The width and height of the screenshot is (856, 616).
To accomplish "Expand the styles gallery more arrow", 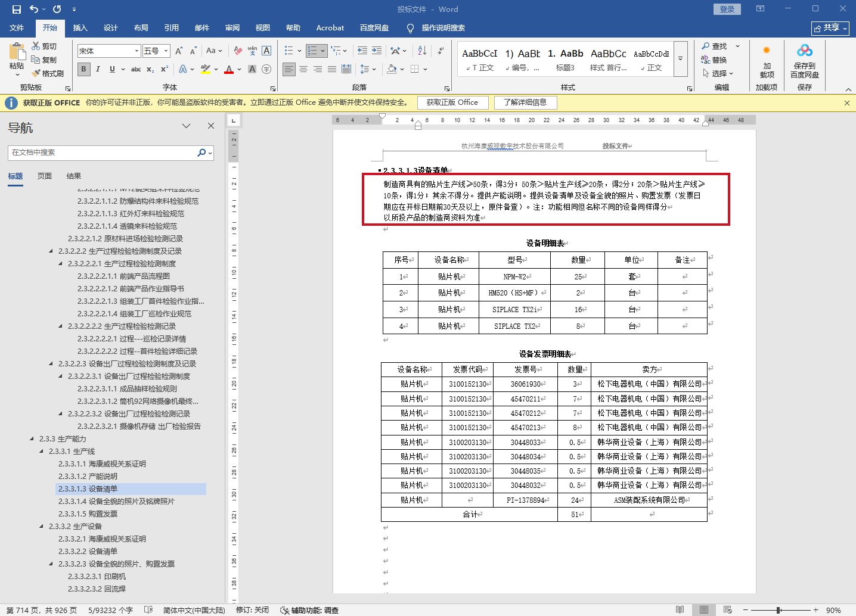I will tap(680, 59).
